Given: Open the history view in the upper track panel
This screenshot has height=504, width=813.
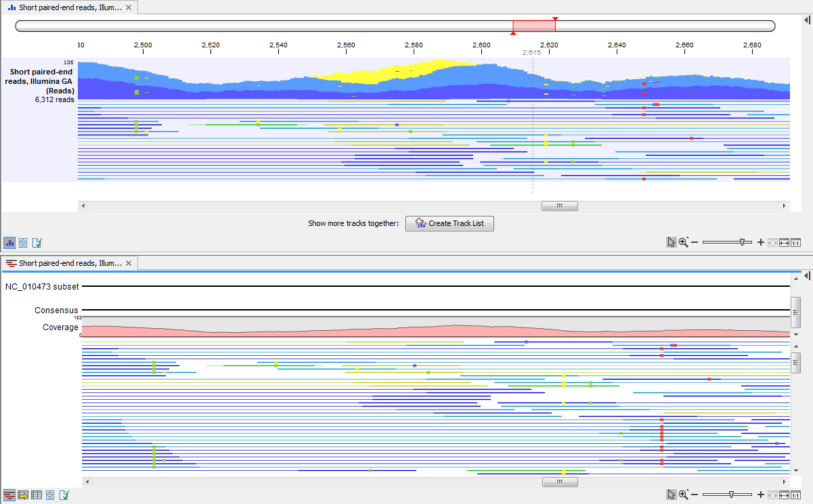Looking at the screenshot, I should pos(24,242).
